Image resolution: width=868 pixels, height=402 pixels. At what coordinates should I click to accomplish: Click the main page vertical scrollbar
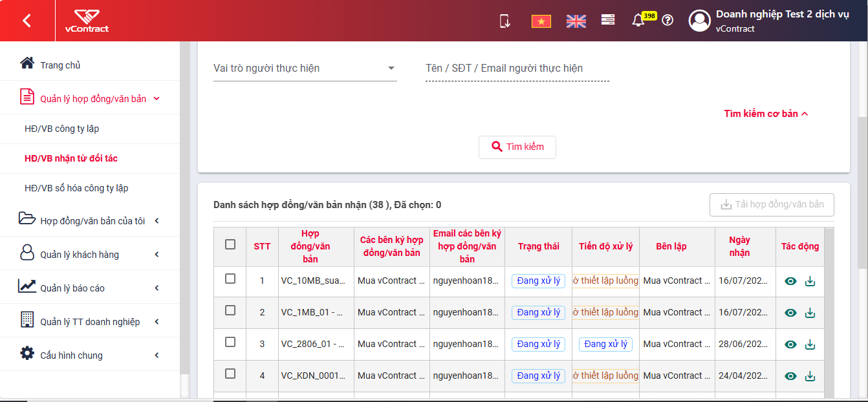tap(862, 193)
